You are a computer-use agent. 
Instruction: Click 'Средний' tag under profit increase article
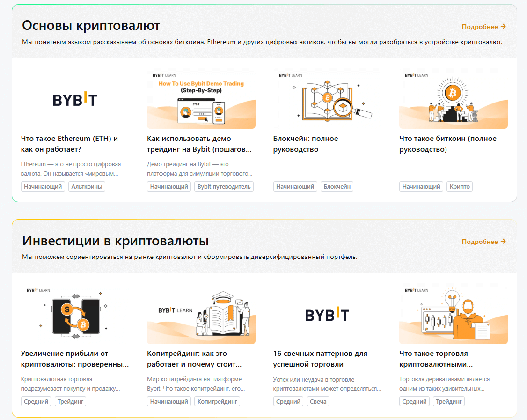pos(36,402)
